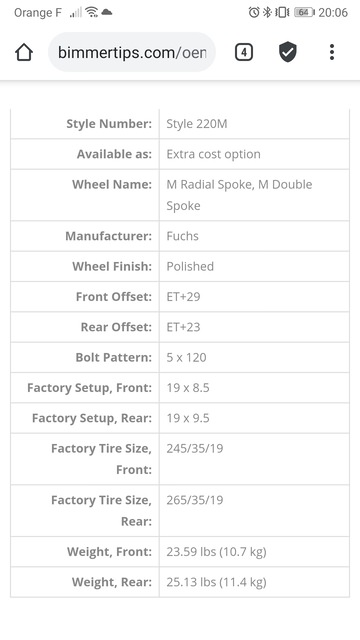The height and width of the screenshot is (640, 360).
Task: Tap the Bolt Pattern 5 x 120 value
Action: coord(186,357)
